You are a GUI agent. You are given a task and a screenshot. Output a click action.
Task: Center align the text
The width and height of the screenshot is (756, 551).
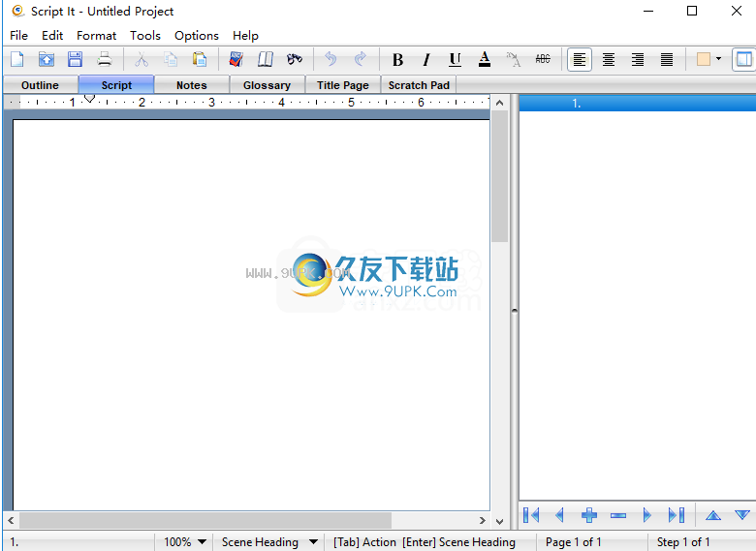coord(609,60)
